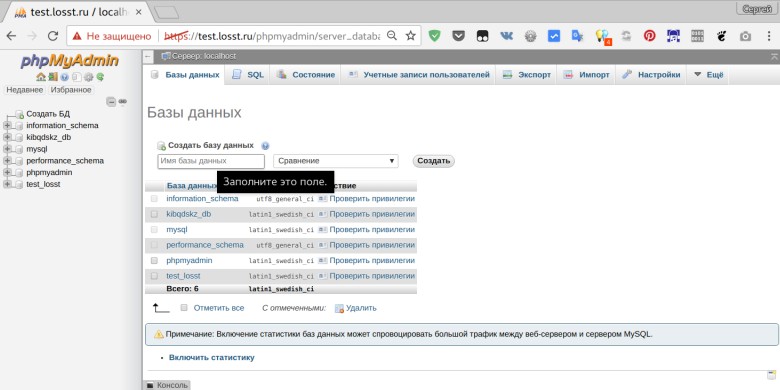
Task: Expand phpmyadmin node in the tree
Action: (x=7, y=173)
